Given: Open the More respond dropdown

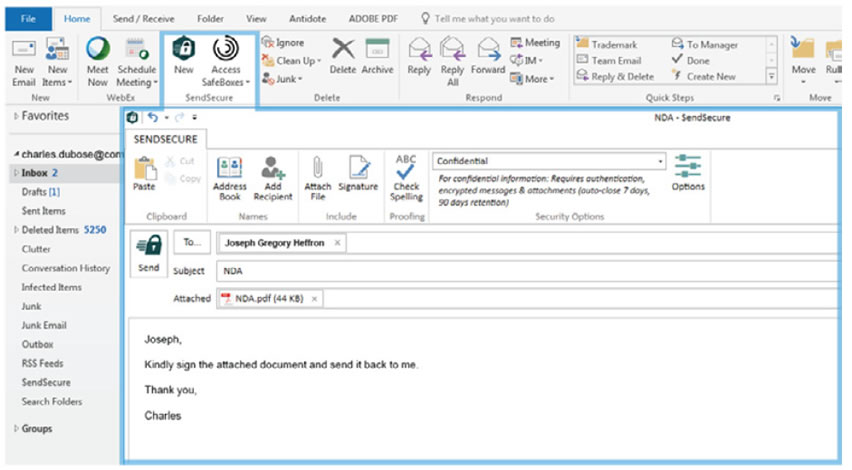Looking at the screenshot, I should tap(532, 79).
